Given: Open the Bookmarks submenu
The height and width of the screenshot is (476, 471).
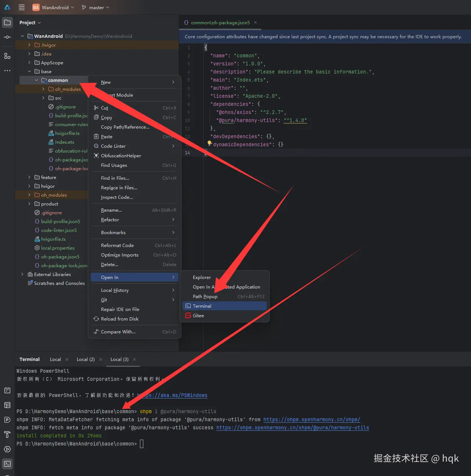Looking at the screenshot, I should [x=134, y=232].
